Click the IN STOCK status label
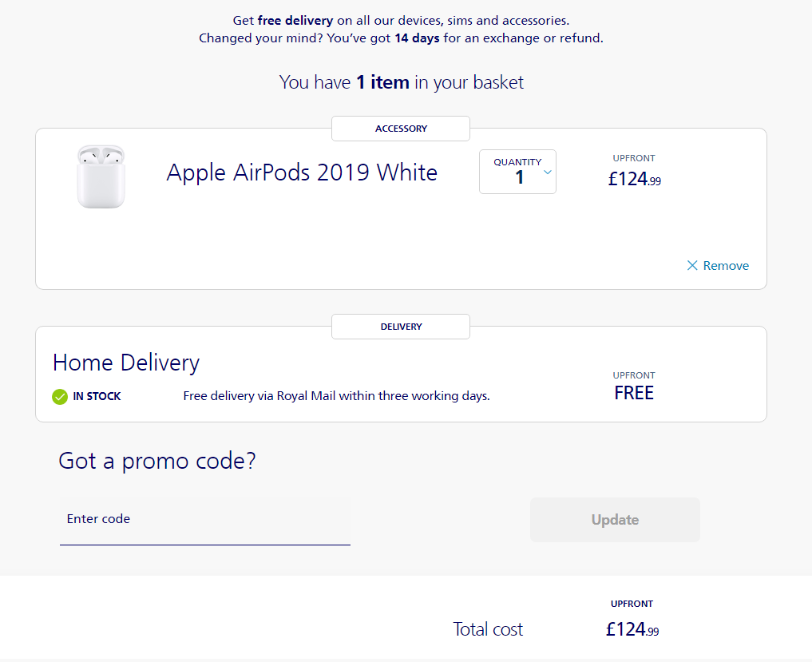The width and height of the screenshot is (812, 662). pyautogui.click(x=97, y=396)
